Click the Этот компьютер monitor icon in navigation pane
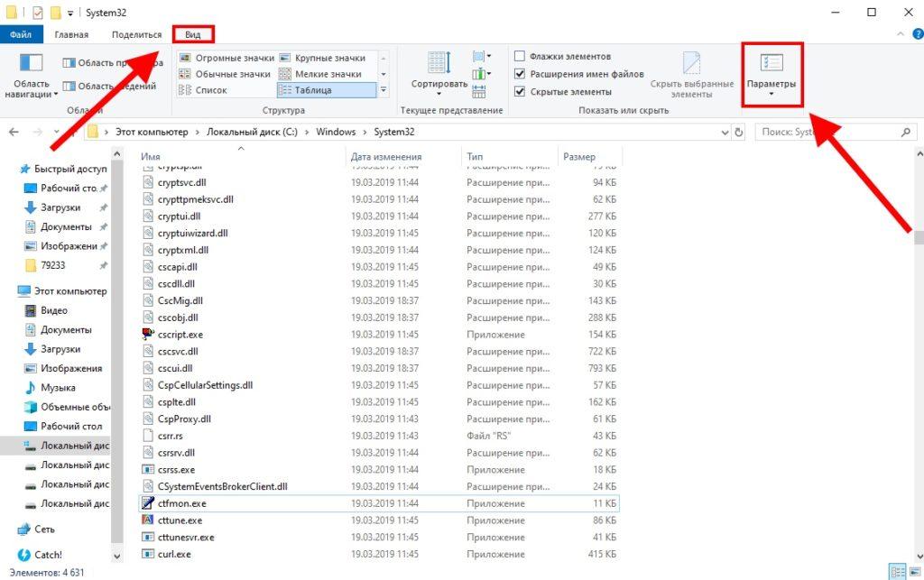Viewport: 924px width, 580px height. [x=24, y=290]
